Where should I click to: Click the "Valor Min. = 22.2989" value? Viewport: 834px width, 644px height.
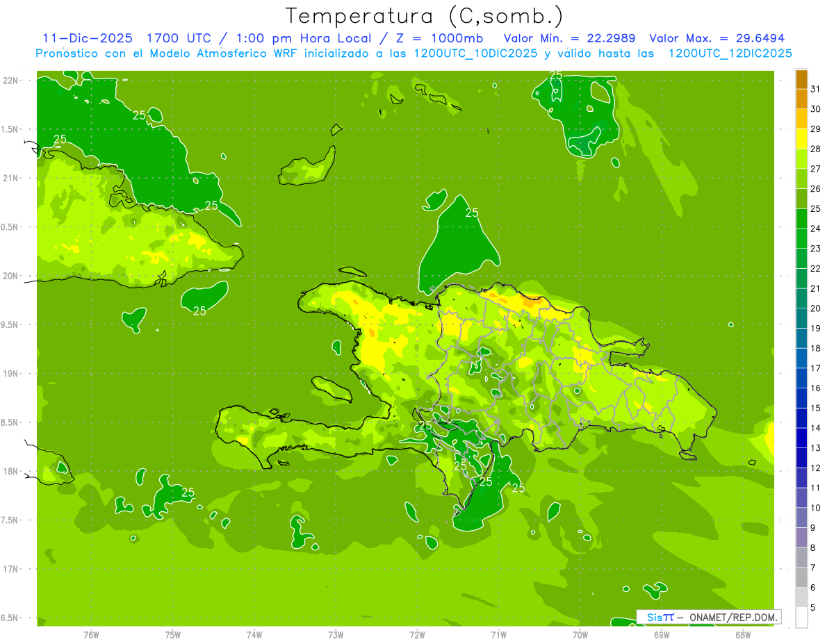(569, 38)
